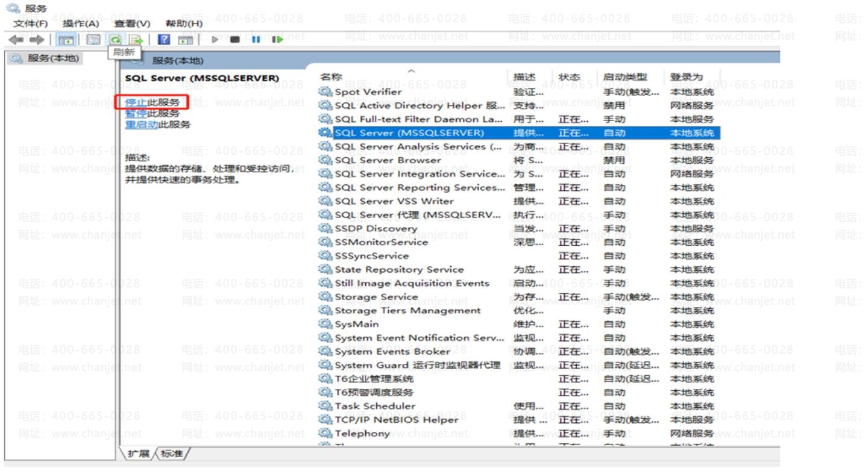Select the SSMonitorService row
Image resolution: width=868 pixels, height=474 pixels.
518,242
